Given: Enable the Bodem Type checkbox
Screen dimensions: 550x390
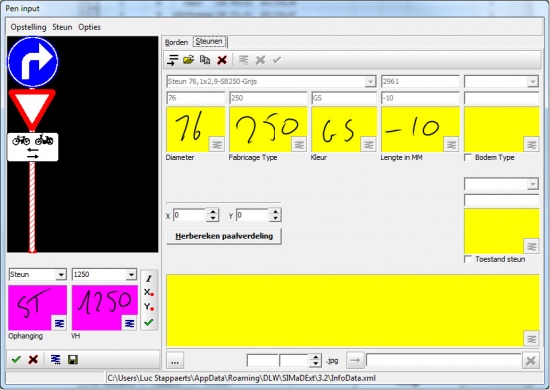Looking at the screenshot, I should coord(468,157).
